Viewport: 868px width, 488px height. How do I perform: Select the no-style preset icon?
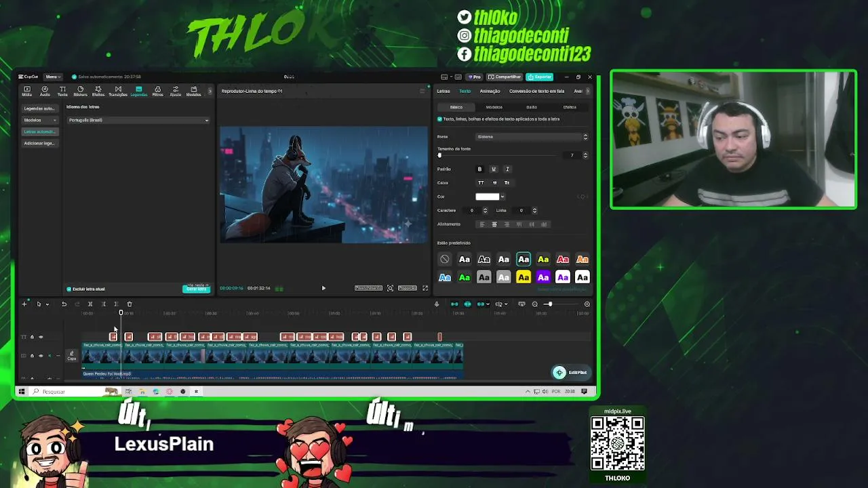444,259
